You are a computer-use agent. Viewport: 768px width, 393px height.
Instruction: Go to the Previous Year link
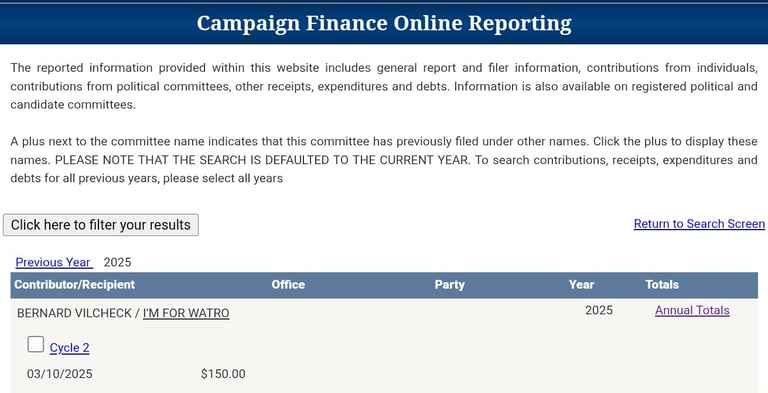coord(53,262)
